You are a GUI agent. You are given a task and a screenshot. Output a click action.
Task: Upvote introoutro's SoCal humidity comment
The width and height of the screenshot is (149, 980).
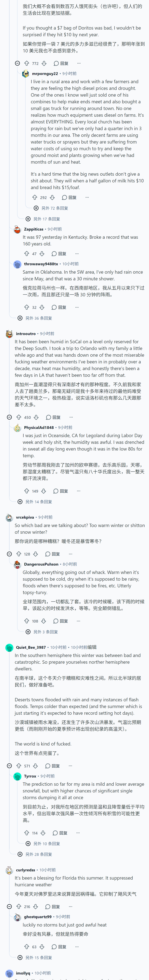pos(19,417)
